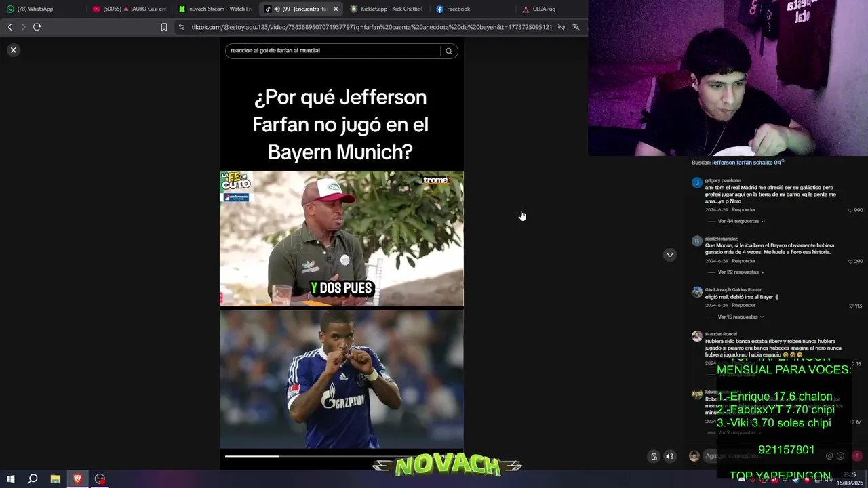Open suggested search jefferson farfán schalke 04

[x=747, y=163]
